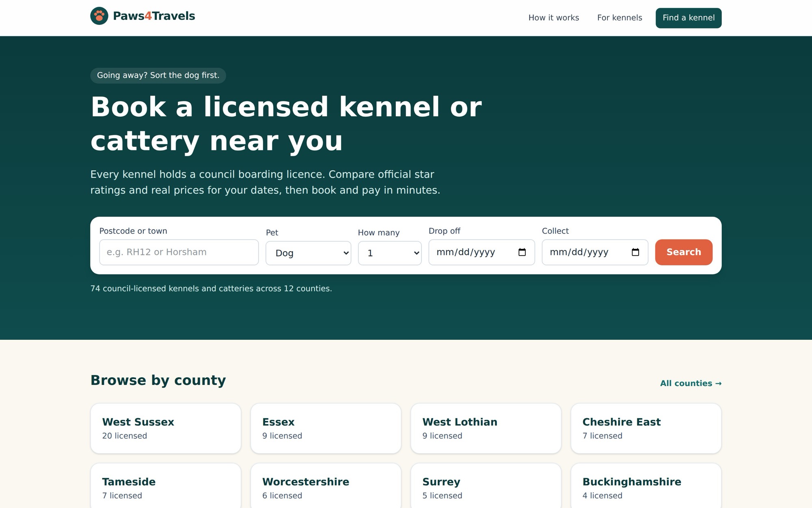Viewport: 812px width, 508px height.
Task: Go to For kennels nav link
Action: 620,18
